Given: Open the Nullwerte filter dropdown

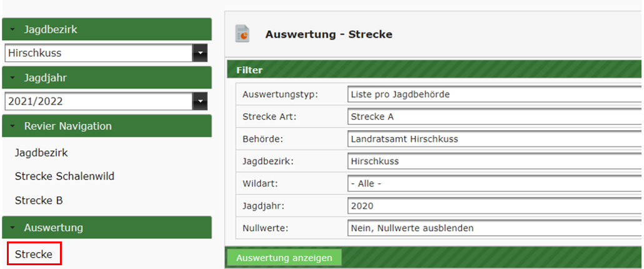Looking at the screenshot, I should (x=494, y=228).
